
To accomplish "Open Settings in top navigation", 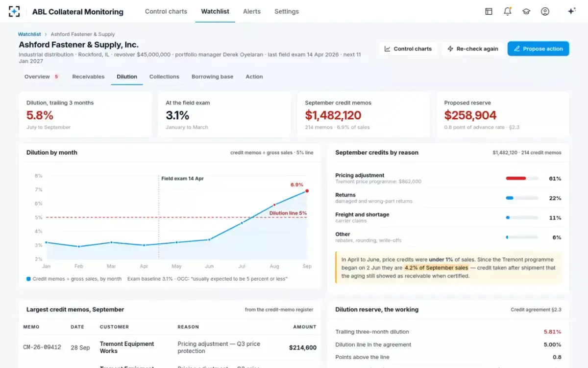I will pos(287,11).
